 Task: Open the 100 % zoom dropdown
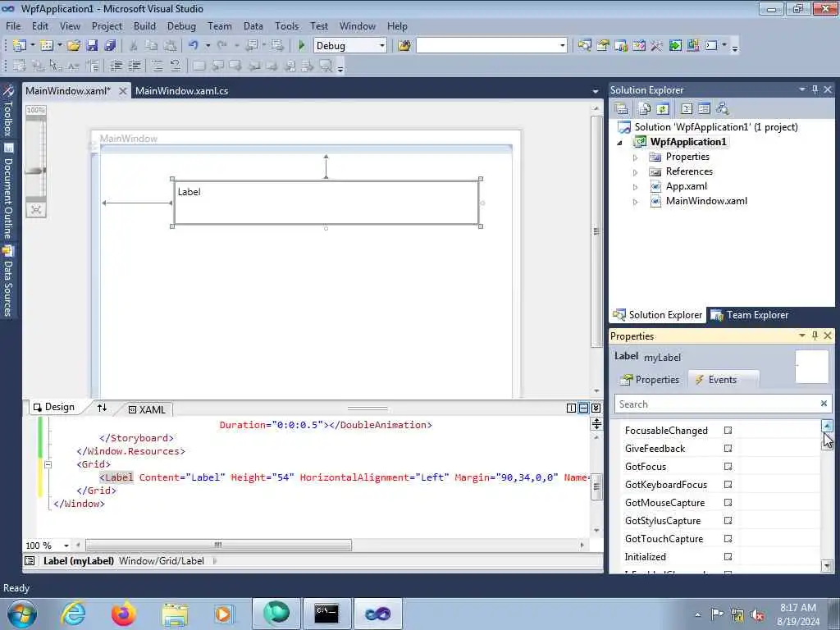[x=66, y=546]
